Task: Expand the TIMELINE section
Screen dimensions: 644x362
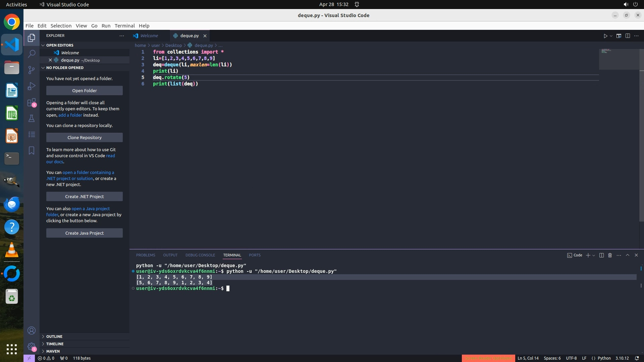Action: point(55,344)
